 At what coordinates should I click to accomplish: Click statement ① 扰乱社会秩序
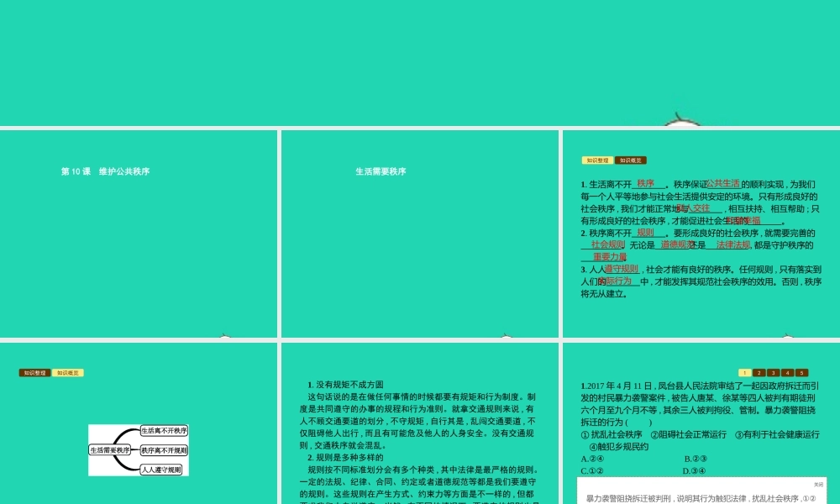612,434
